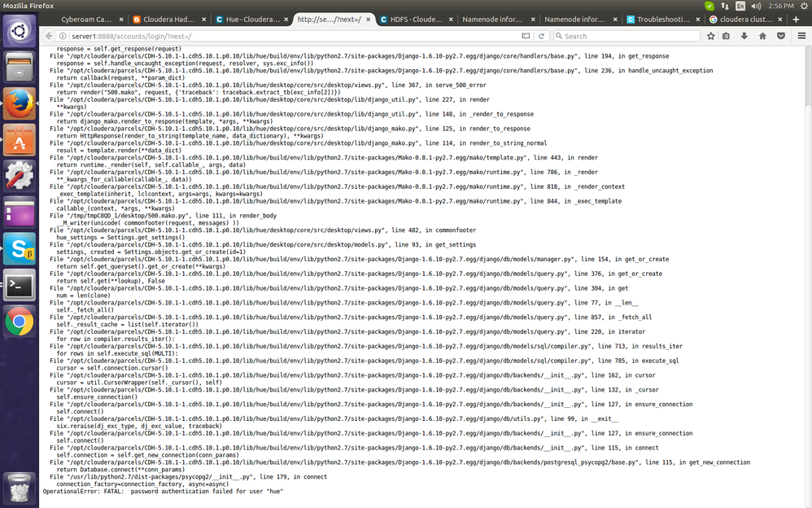812x508 pixels.
Task: Click line '/tmp/tmpC8QD_1/desktop/500.mako.py'
Action: click(163, 215)
